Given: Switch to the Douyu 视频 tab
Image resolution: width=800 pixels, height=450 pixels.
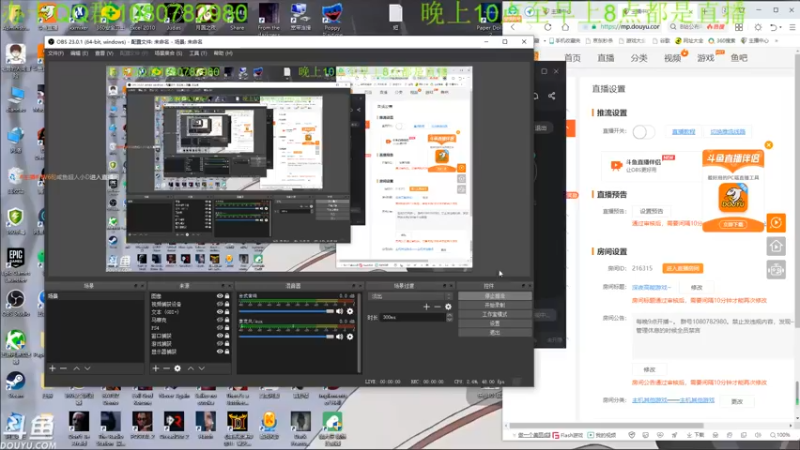Looking at the screenshot, I should 672,58.
